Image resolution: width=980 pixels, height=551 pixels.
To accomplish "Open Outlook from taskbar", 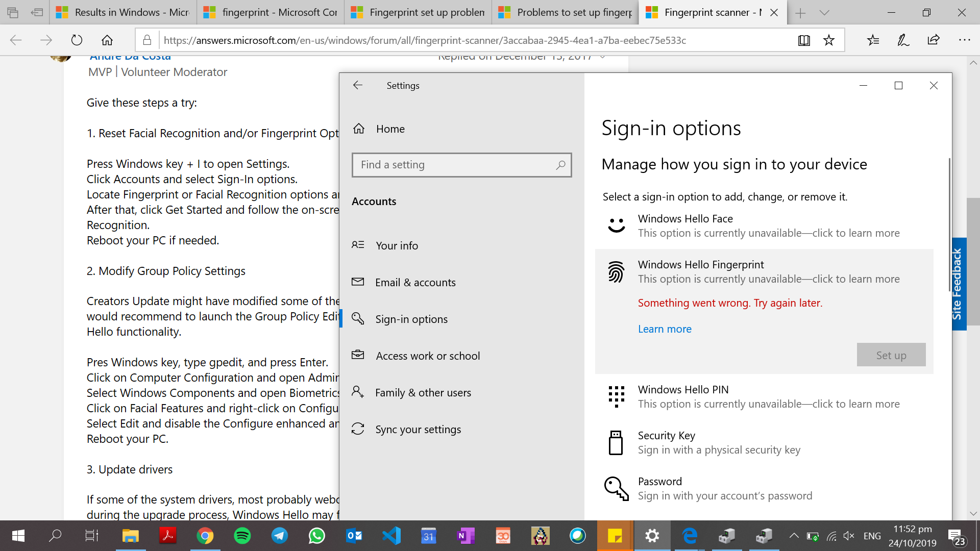I will [354, 536].
